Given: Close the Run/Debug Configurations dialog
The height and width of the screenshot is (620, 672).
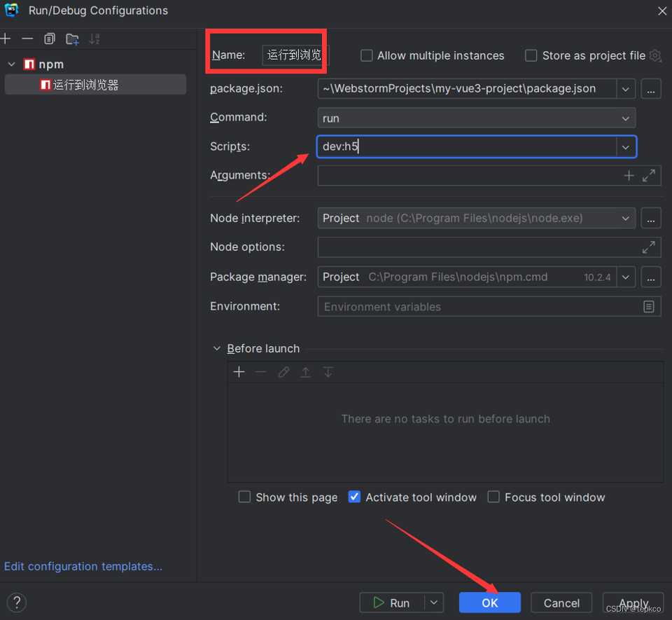Looking at the screenshot, I should (662, 11).
